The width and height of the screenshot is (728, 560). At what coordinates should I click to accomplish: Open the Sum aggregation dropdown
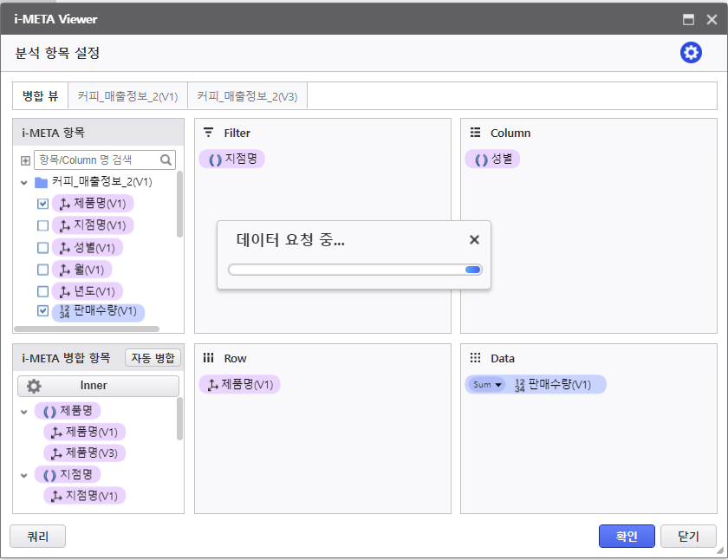[487, 385]
